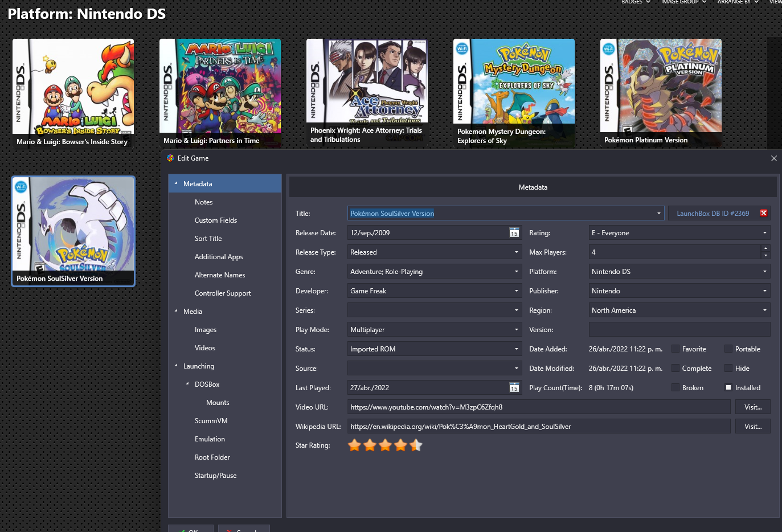Decrease Max Players with the down arrow
The image size is (782, 532).
coord(765,256)
